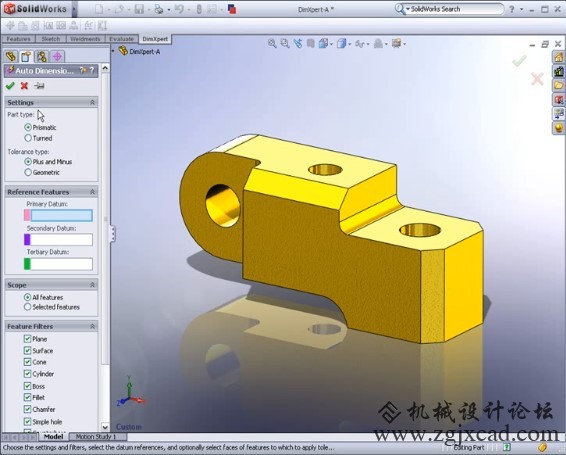Click the faded red cancel X in viewport corner
Image resolution: width=566 pixels, height=455 pixels.
tap(537, 78)
